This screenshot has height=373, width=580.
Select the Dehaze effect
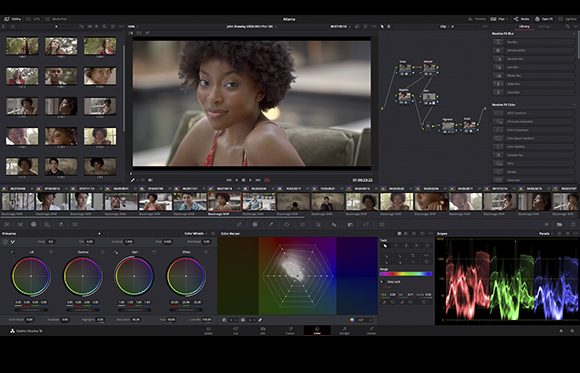533,172
